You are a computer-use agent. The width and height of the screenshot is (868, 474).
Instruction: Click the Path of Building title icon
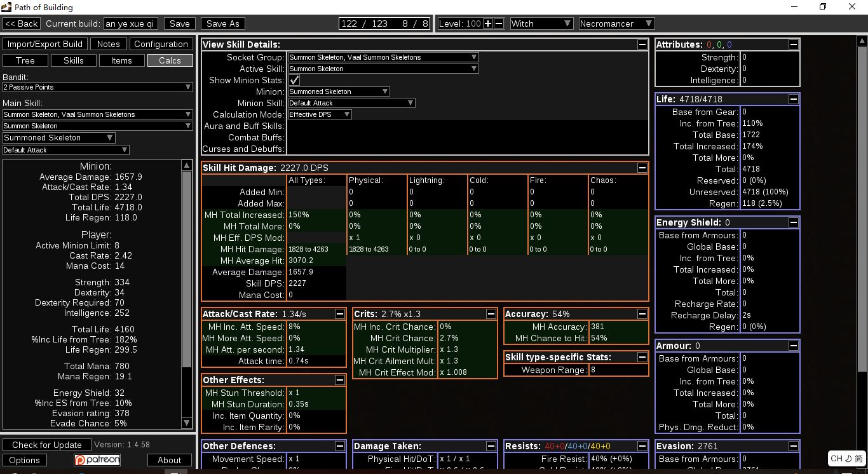click(x=6, y=7)
